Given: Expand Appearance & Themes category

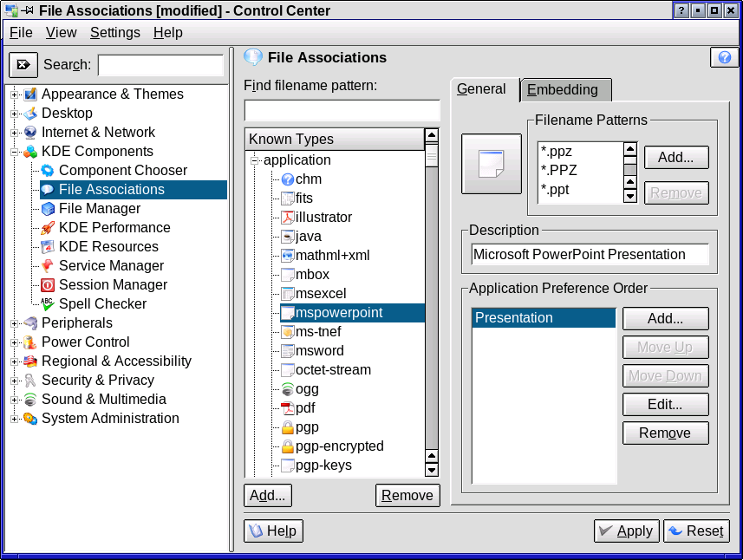Looking at the screenshot, I should pyautogui.click(x=15, y=94).
